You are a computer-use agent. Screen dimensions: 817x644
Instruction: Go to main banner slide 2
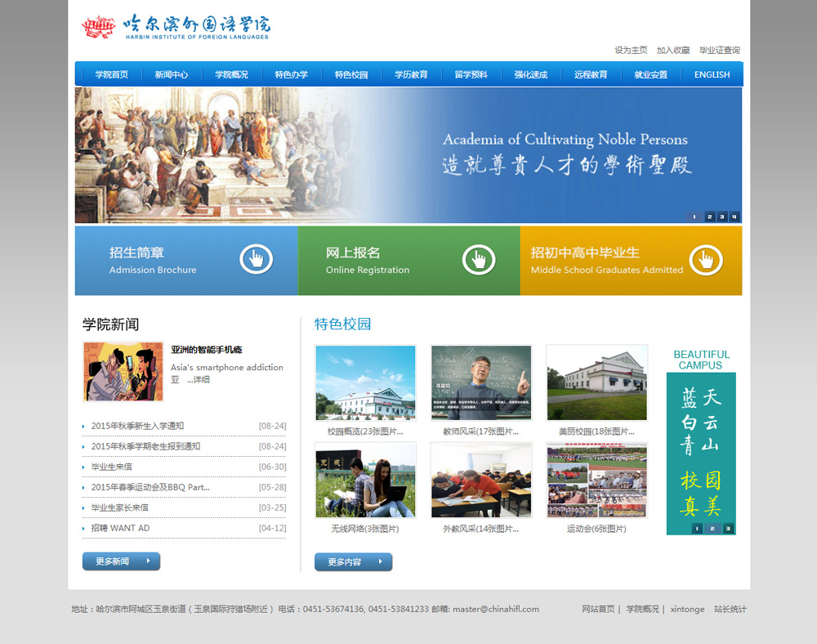click(709, 217)
